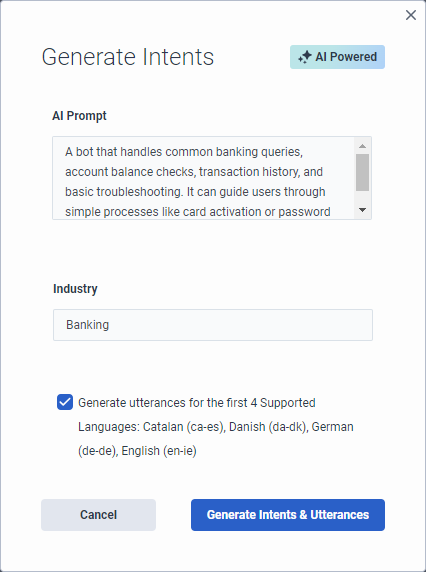Click the Industry field label

(75, 289)
